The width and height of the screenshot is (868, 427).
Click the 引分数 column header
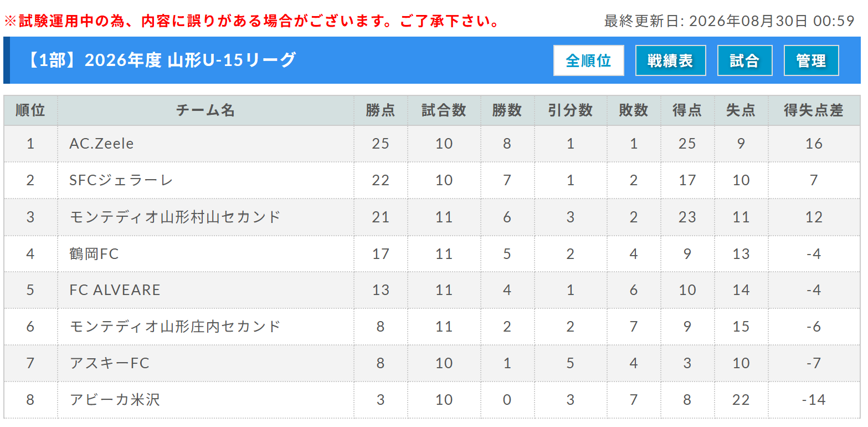coord(571,110)
